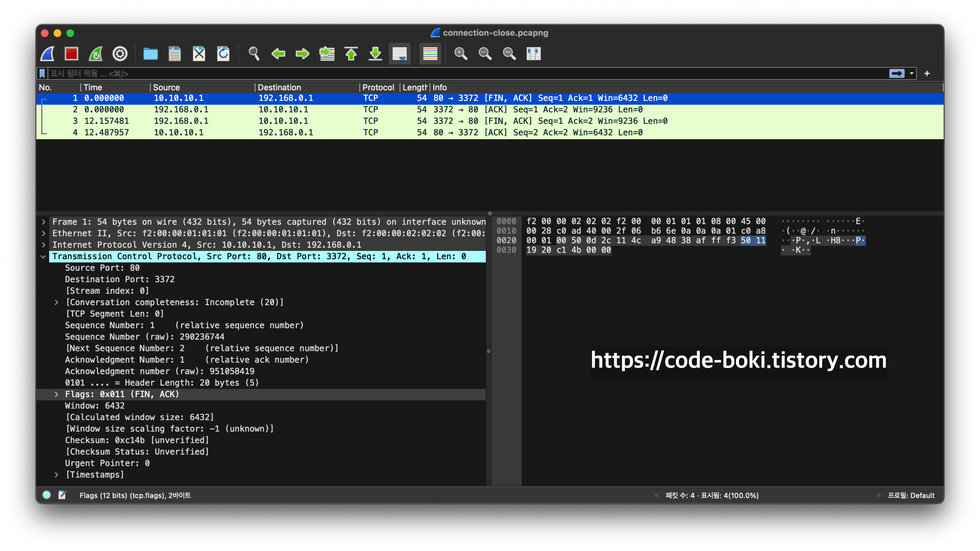Restart the current capture with green fin
The image size is (980, 551).
click(96, 54)
